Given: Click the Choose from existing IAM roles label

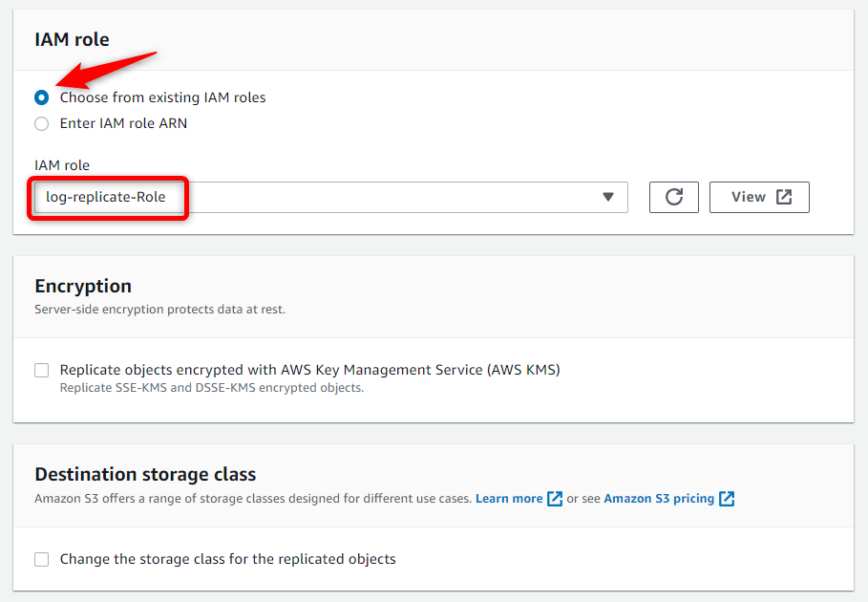Looking at the screenshot, I should [162, 97].
